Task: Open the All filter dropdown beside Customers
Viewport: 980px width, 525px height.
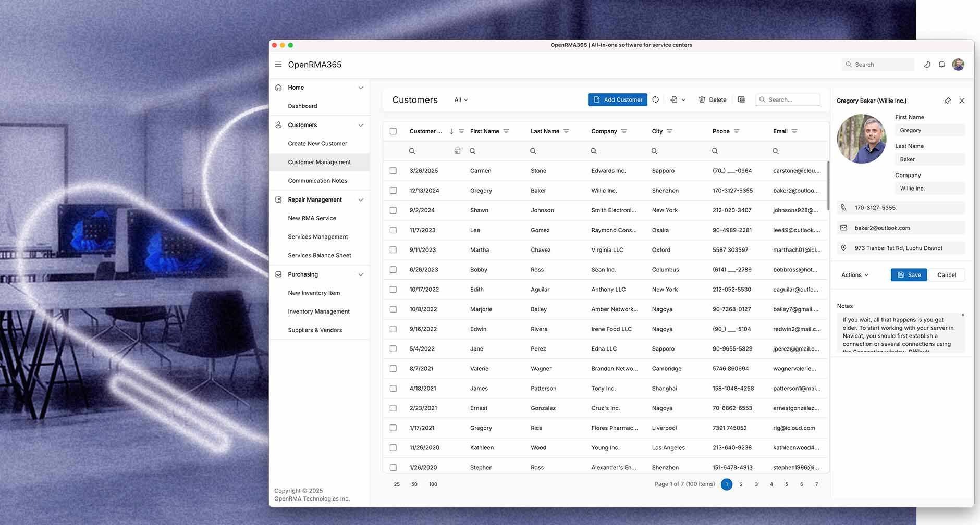Action: pyautogui.click(x=460, y=99)
